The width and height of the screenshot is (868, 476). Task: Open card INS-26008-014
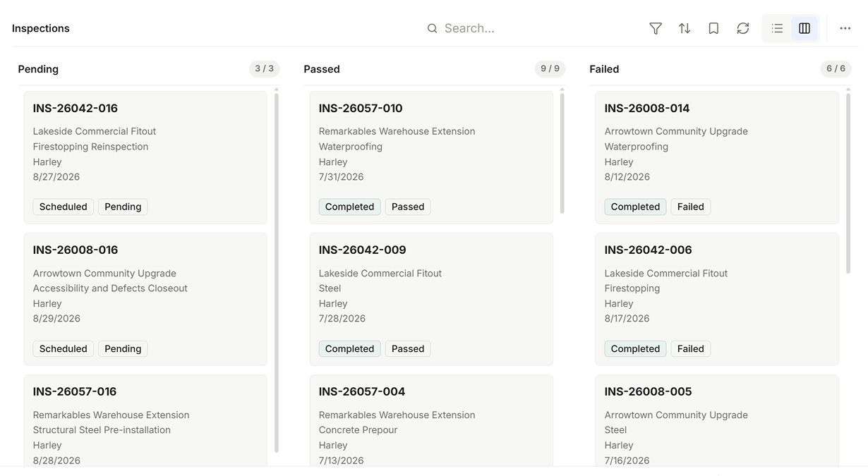[717, 157]
